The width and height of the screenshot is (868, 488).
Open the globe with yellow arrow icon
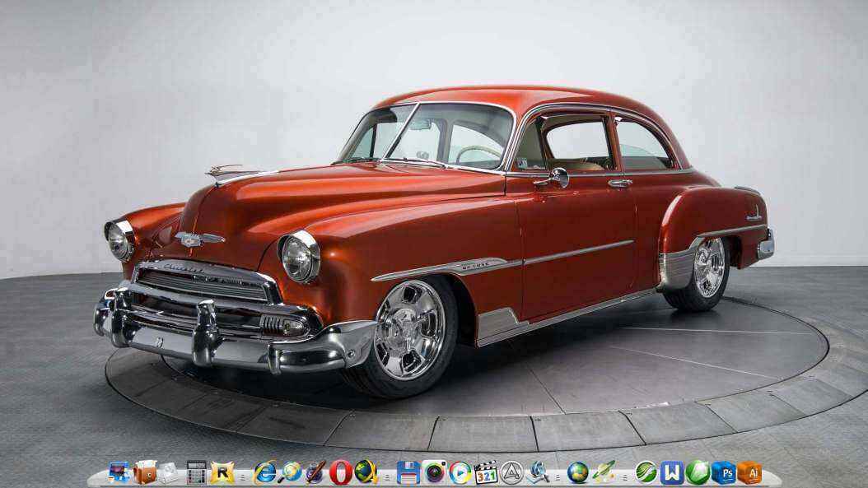[366, 472]
